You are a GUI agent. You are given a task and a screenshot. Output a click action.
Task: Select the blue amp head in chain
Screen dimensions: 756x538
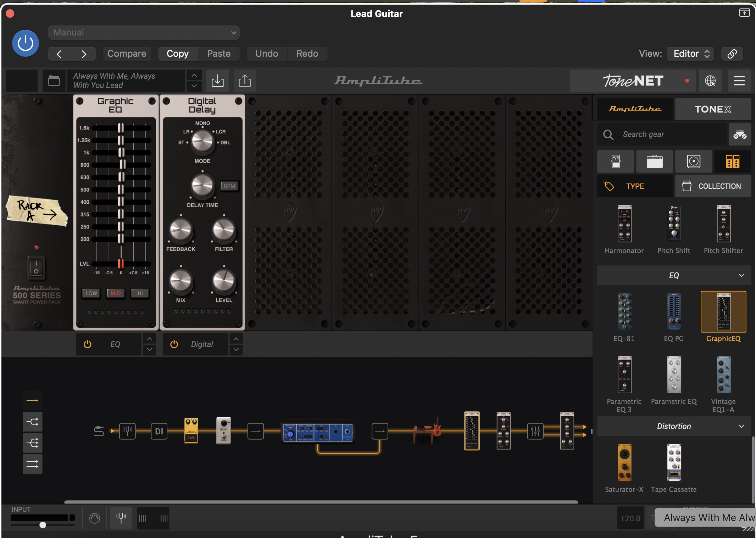coord(317,433)
